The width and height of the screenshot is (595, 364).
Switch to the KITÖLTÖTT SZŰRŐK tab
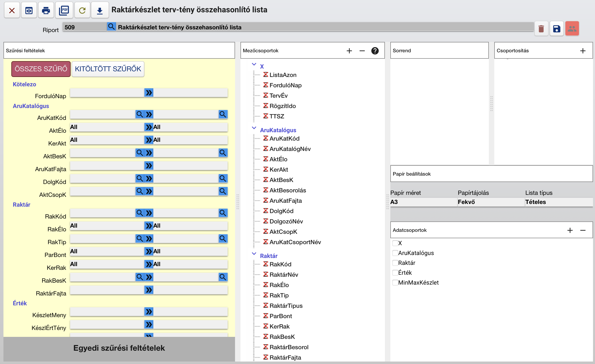pos(108,69)
